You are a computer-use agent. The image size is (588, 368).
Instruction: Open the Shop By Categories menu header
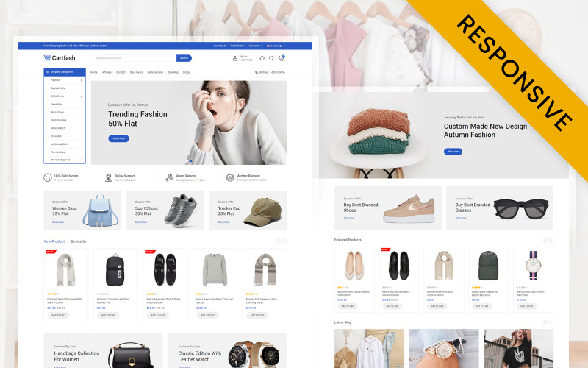[x=65, y=71]
